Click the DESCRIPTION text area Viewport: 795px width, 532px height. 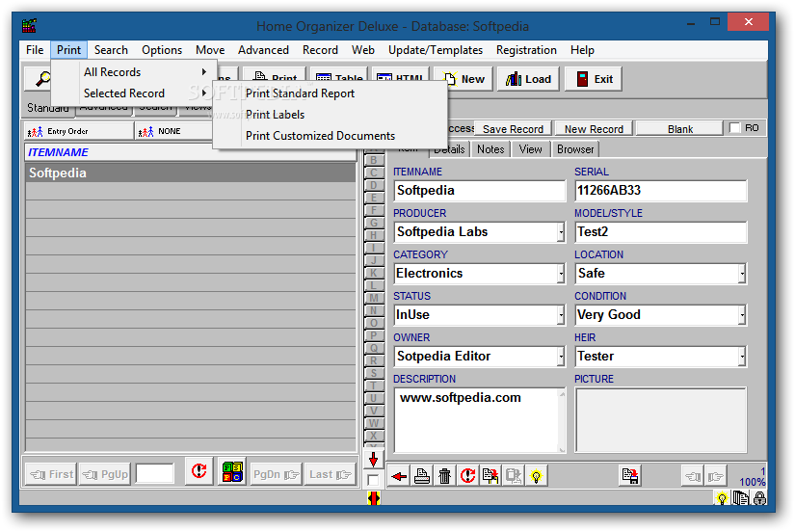tap(480, 420)
